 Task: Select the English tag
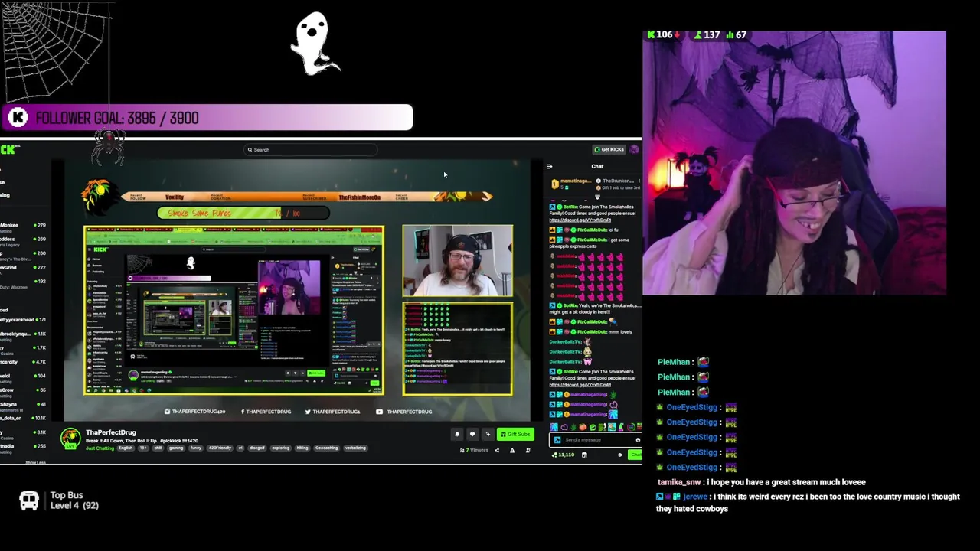pos(126,448)
